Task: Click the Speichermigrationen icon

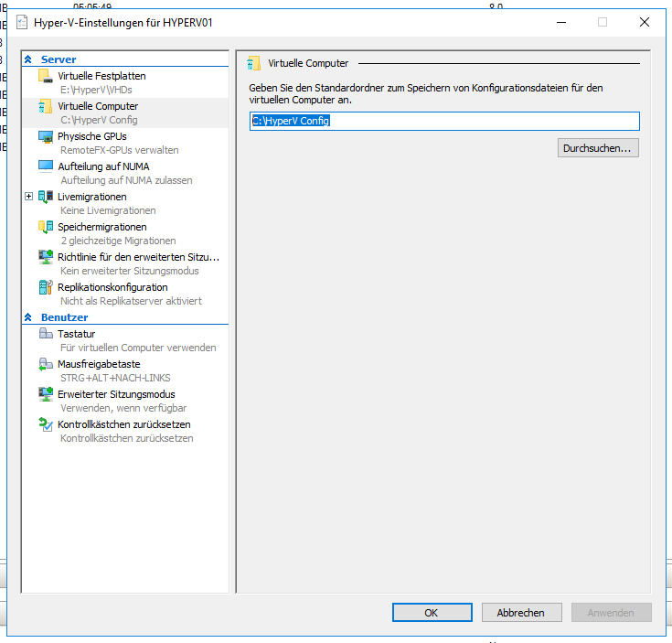Action: pyautogui.click(x=46, y=227)
